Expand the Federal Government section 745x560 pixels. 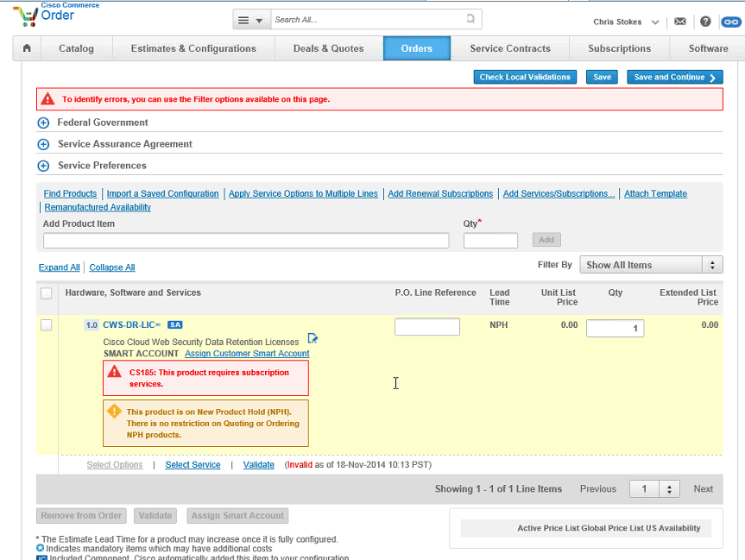coord(43,123)
